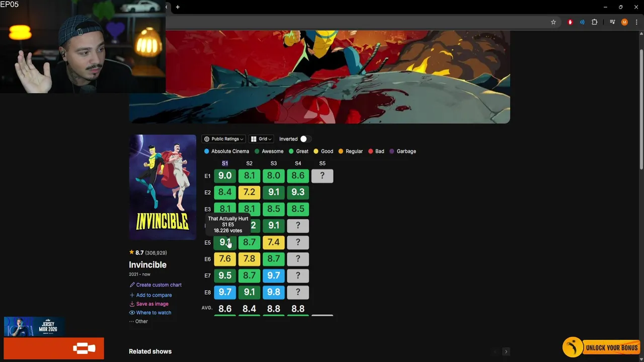Screen dimensions: 644x362
Task: Open the red ad blocker extension
Action: coord(570,22)
